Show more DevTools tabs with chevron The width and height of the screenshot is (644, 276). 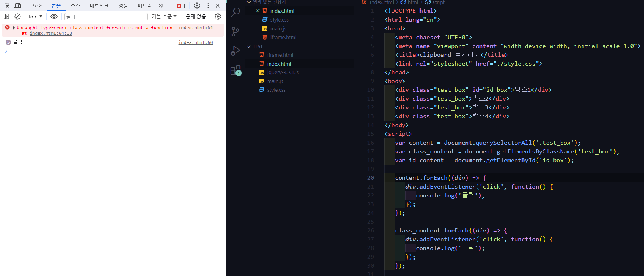[161, 6]
